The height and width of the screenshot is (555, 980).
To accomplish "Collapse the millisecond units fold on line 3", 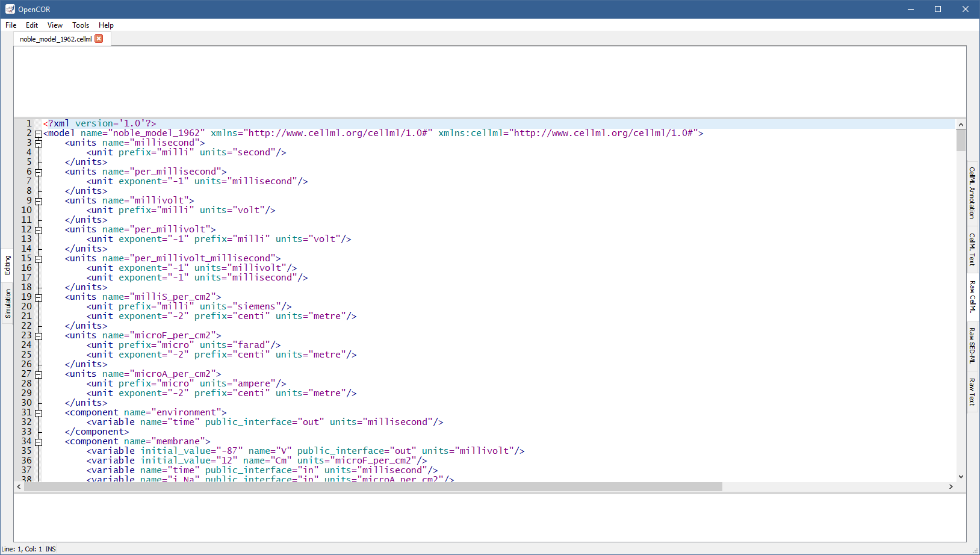I will pos(39,143).
